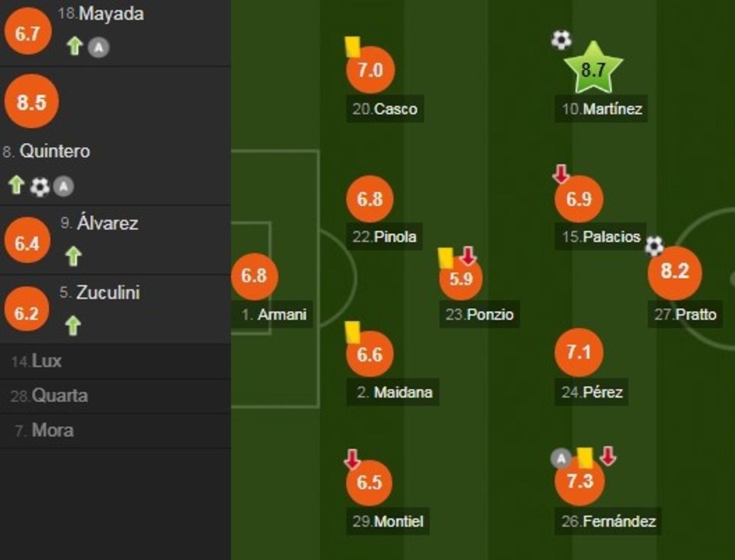Click the red substituted-off arrow on Montiel
Viewport: 735px width, 560px height.
tap(352, 459)
